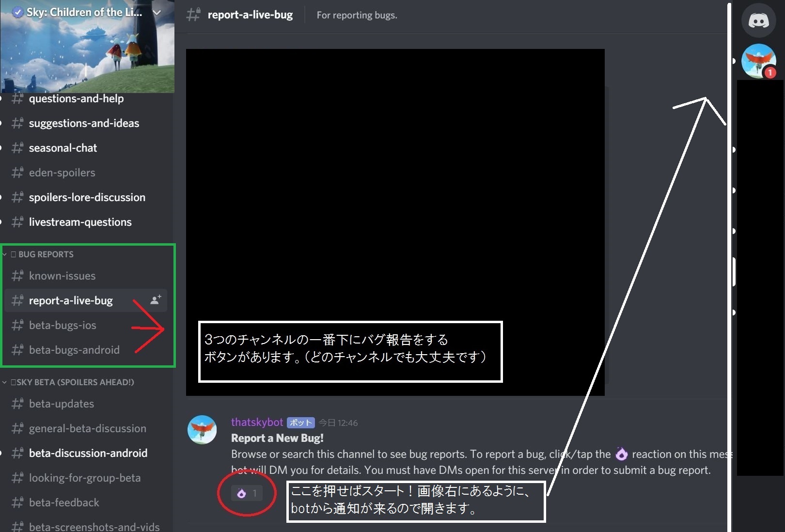Screen dimensions: 785x532
Task: Open beta-discussion-android channel
Action: pyautogui.click(x=87, y=453)
